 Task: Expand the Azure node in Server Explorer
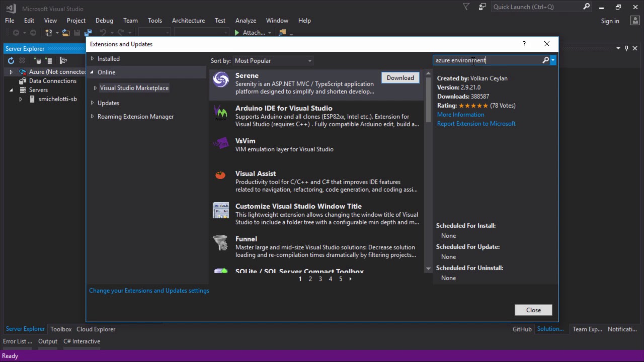[11, 72]
